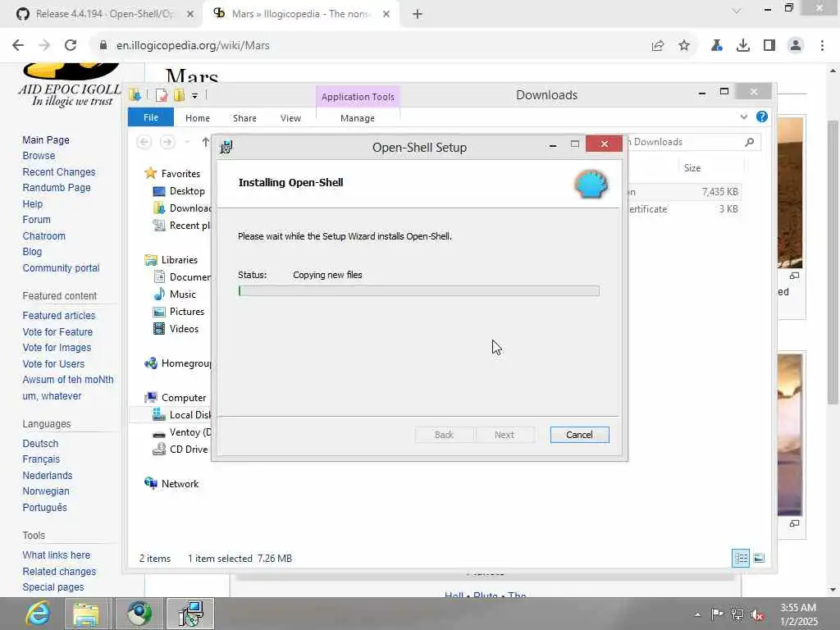Toggle browser side panel icon
The height and width of the screenshot is (630, 840).
point(769,46)
